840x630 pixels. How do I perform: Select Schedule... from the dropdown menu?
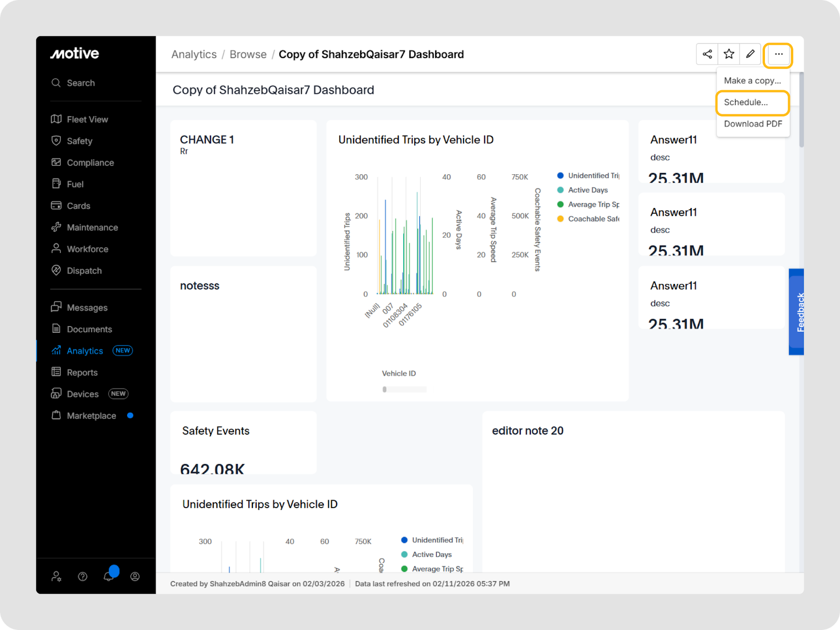[x=746, y=102]
